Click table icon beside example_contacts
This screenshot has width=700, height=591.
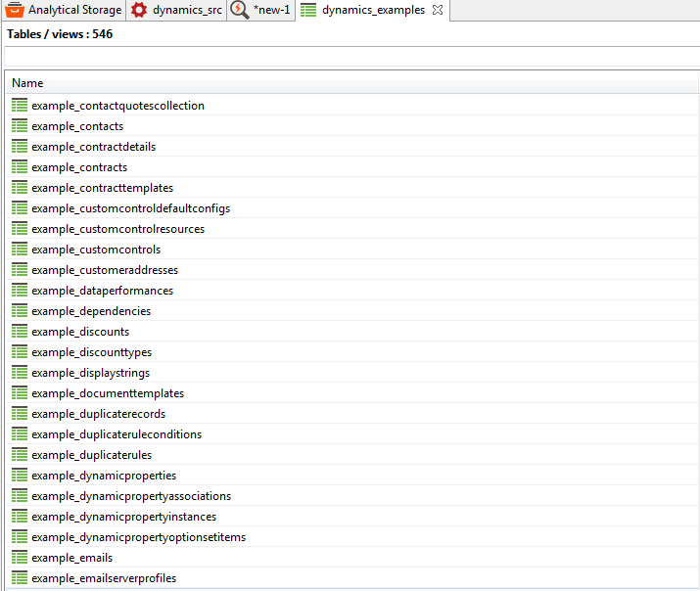click(x=20, y=126)
